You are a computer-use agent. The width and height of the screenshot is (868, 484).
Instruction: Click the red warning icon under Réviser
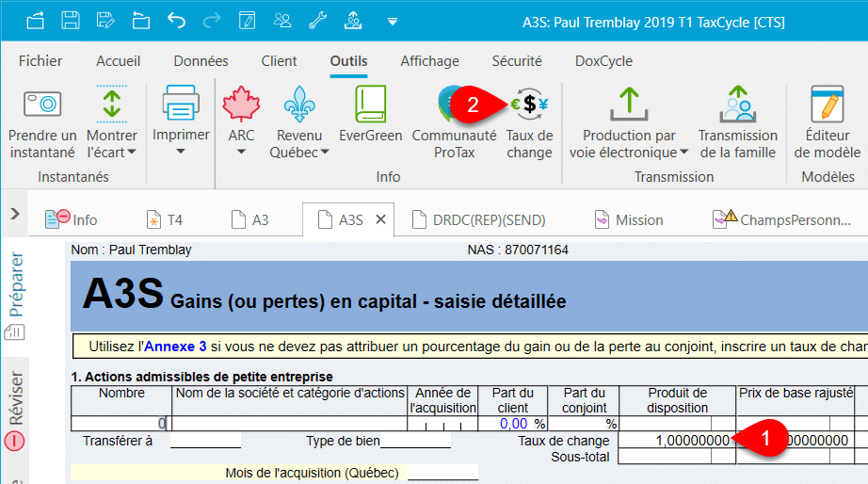(14, 441)
